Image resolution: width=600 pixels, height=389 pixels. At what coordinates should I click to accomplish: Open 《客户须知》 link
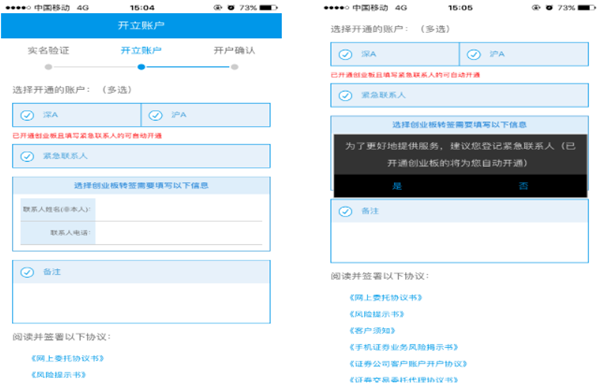pos(372,330)
